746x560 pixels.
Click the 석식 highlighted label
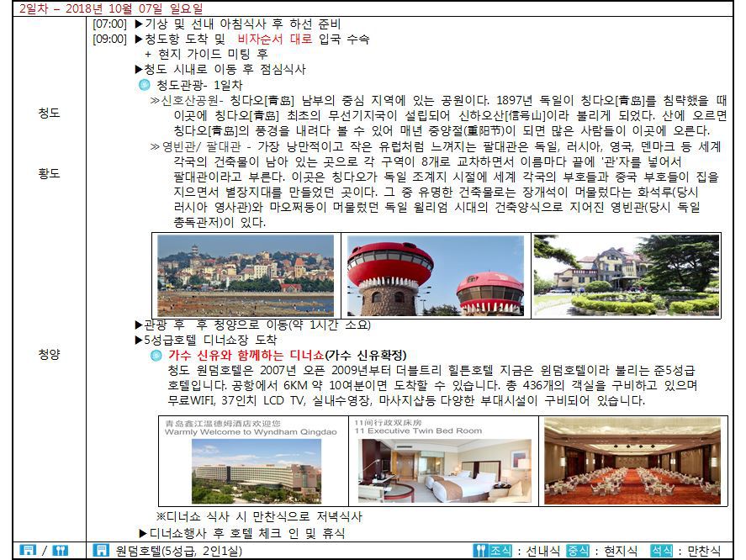pos(662,551)
